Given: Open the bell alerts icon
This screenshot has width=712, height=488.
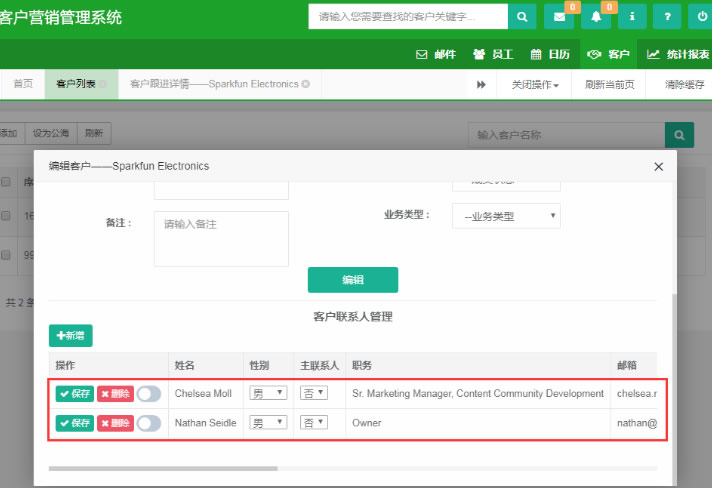Looking at the screenshot, I should point(596,17).
